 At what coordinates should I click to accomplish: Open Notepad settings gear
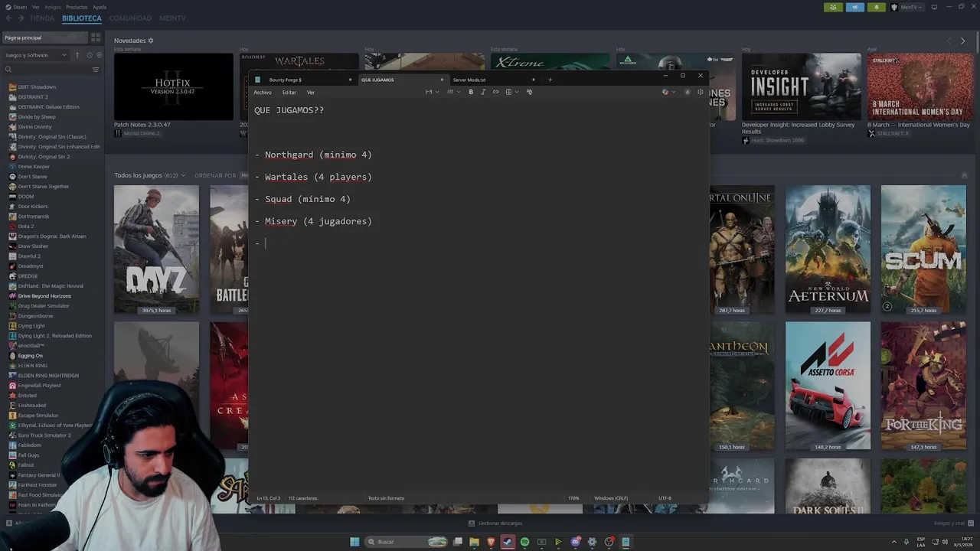[x=700, y=92]
